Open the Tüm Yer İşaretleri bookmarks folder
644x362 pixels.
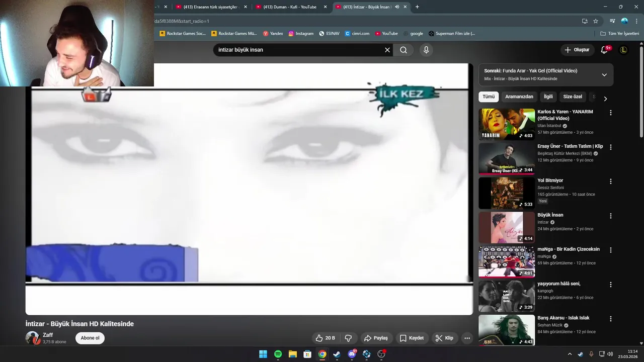619,34
